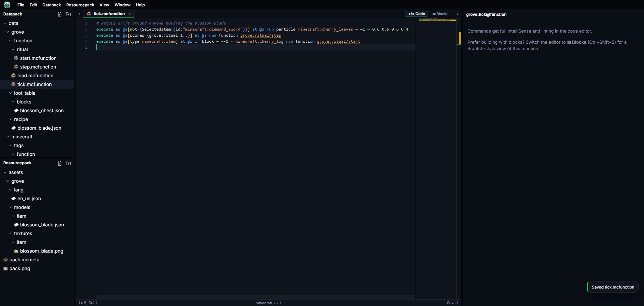The width and height of the screenshot is (644, 306).
Task: Navigate tabs left with arrow
Action: pyautogui.click(x=80, y=14)
